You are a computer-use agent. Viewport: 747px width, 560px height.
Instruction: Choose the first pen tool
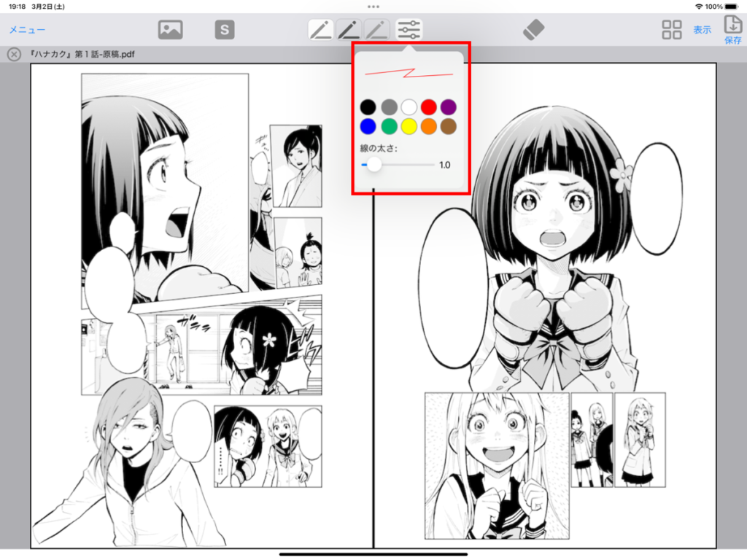click(x=321, y=29)
